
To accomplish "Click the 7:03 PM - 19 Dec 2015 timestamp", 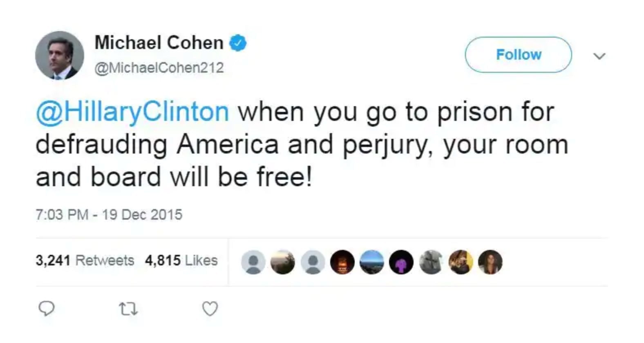I will click(109, 215).
